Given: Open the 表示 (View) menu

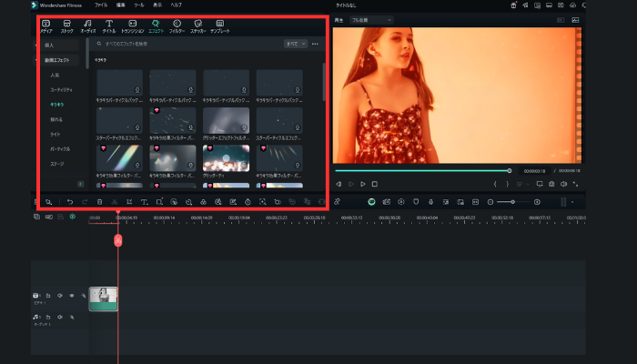Looking at the screenshot, I should (157, 5).
